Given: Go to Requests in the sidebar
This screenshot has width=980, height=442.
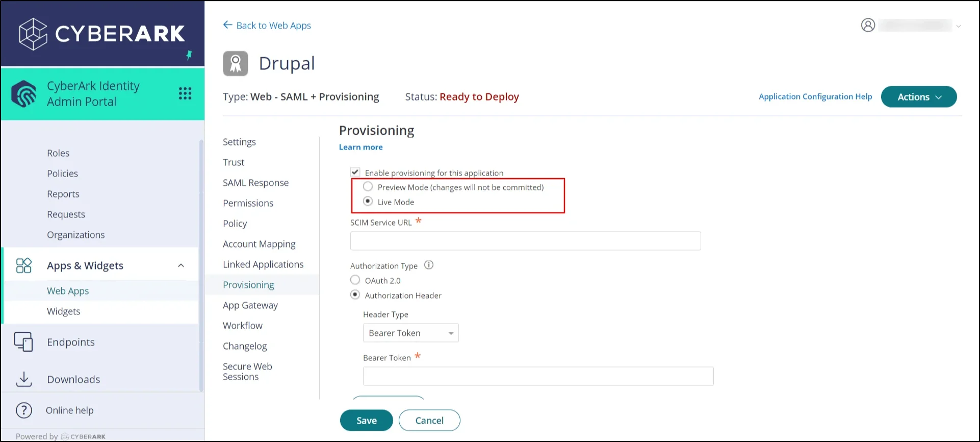Looking at the screenshot, I should (66, 214).
